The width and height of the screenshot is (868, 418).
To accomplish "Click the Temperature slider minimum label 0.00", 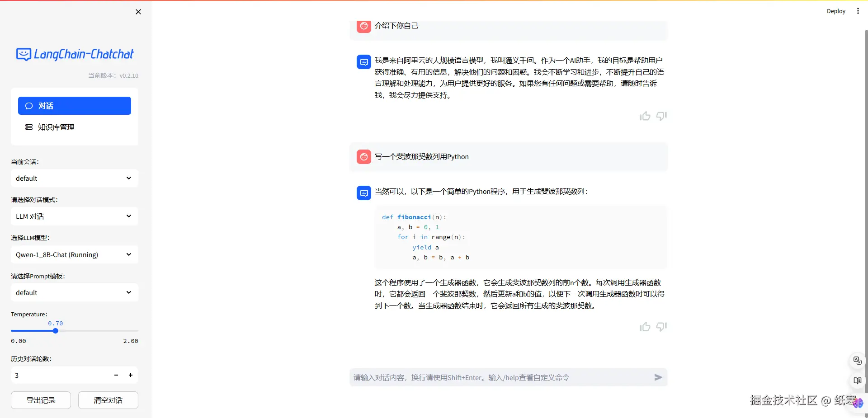I will [19, 341].
